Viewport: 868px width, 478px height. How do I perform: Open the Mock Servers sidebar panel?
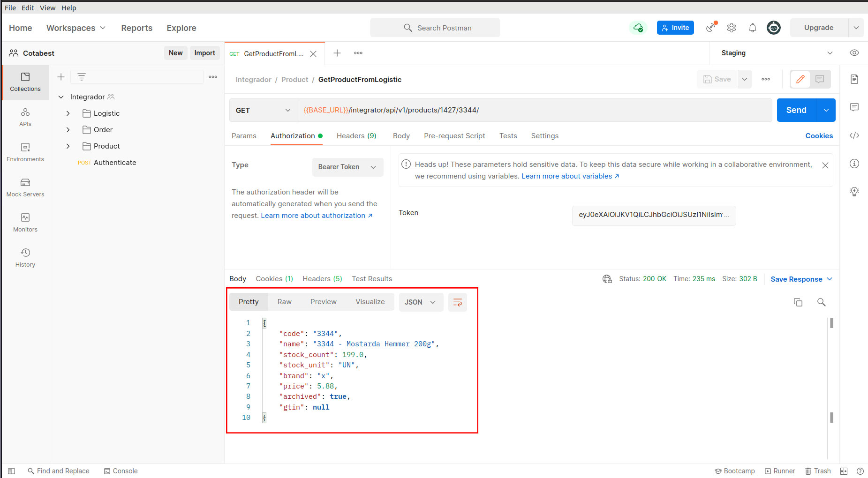tap(25, 187)
